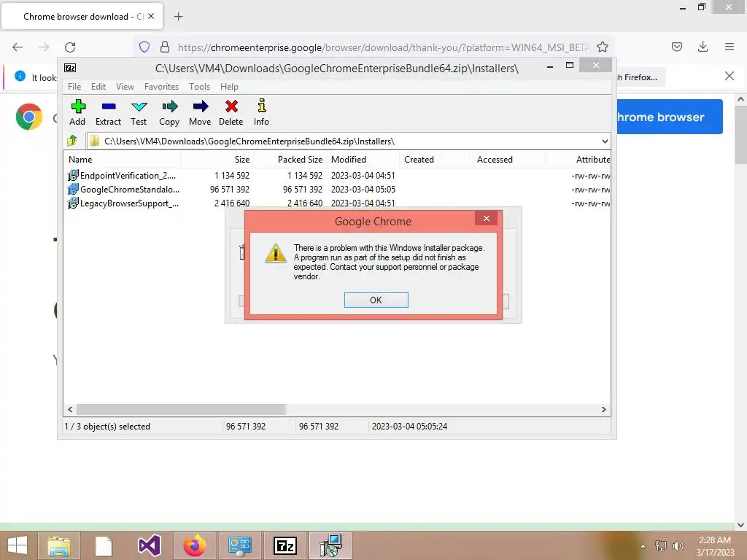Click the volume icon in the system tray
This screenshot has height=560, width=747.
coord(678,545)
